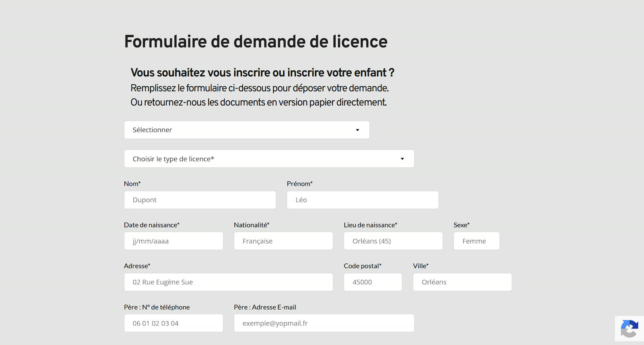644x345 pixels.
Task: Click 'Vous souhaitez vous inscrire' subtitle text
Action: tap(262, 73)
